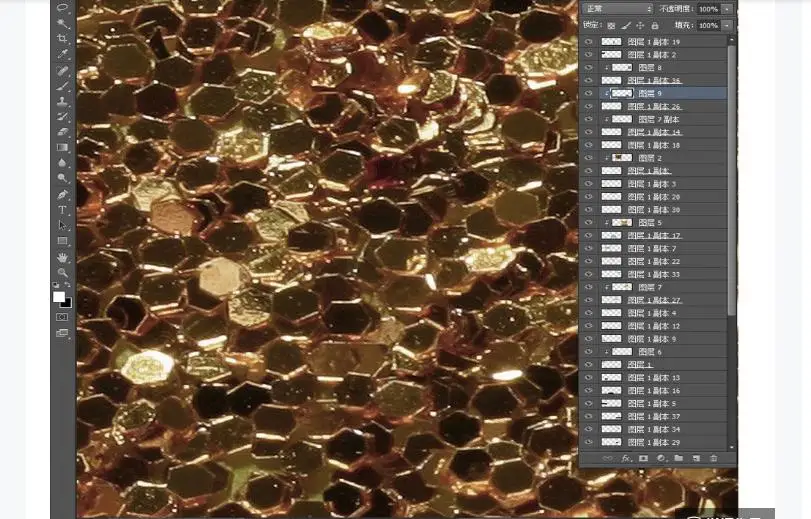The width and height of the screenshot is (811, 519).
Task: Open the blend mode dropdown 正常
Action: click(618, 9)
